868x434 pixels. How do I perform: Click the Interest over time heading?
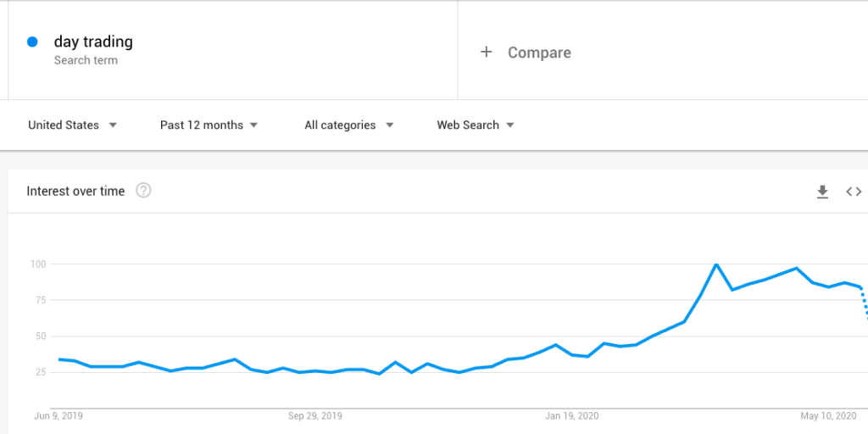tap(75, 191)
